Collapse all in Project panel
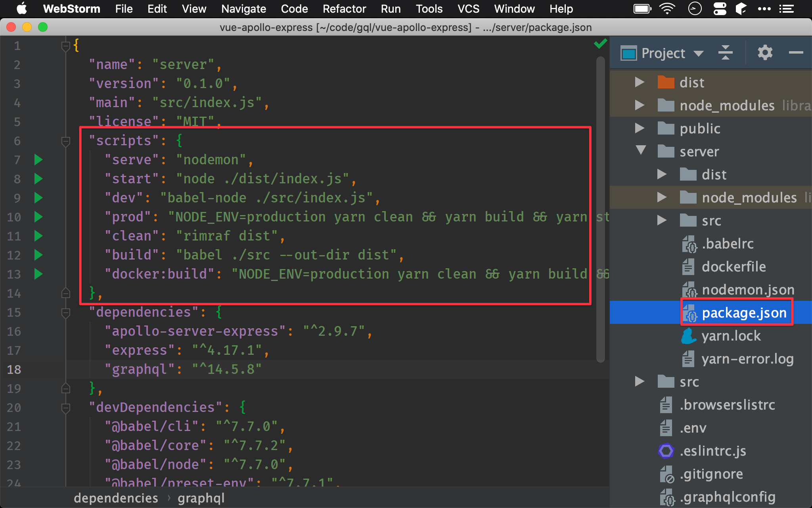This screenshot has width=812, height=508. pyautogui.click(x=725, y=52)
